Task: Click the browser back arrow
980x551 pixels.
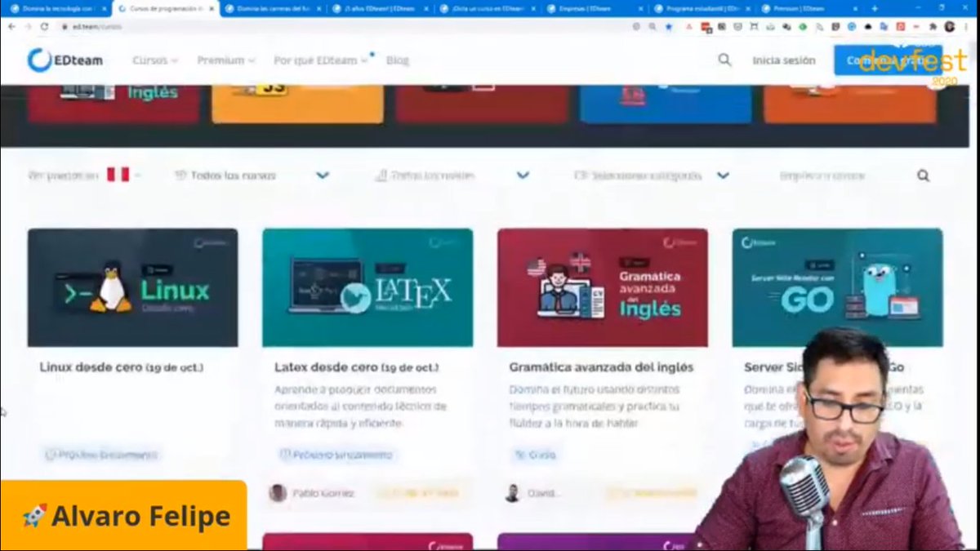Action: coord(11,26)
